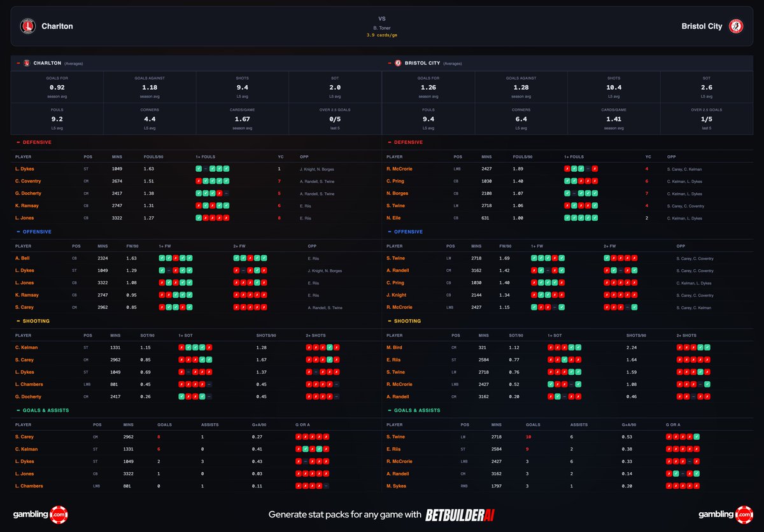
Task: Click the BetBuilderAI logo in footer
Action: 460,515
